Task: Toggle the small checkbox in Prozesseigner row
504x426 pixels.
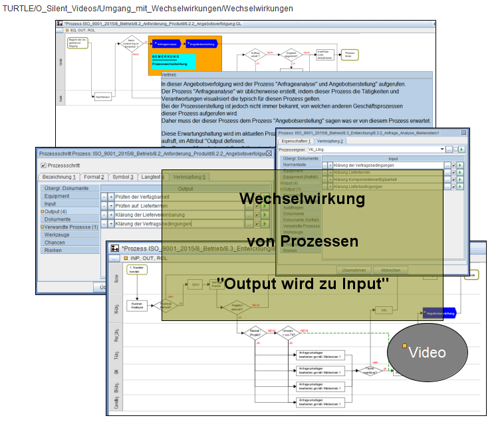Action: [x=455, y=150]
